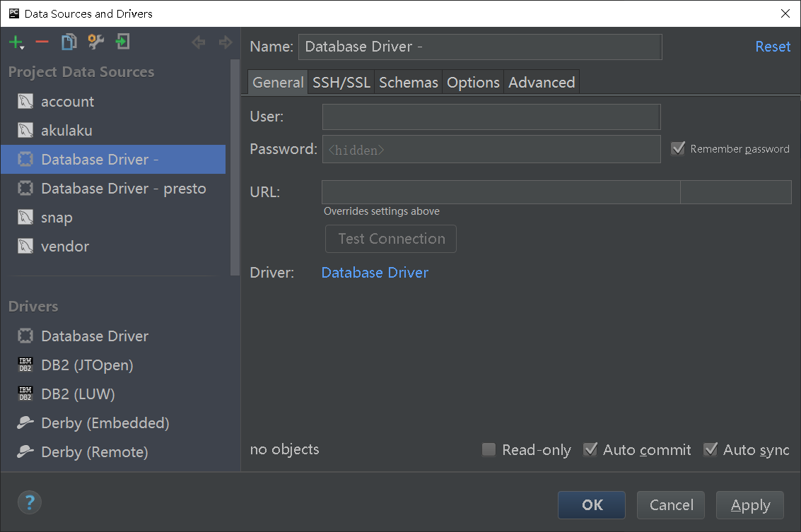The height and width of the screenshot is (532, 801).
Task: Click the Test Connection button
Action: (x=390, y=239)
